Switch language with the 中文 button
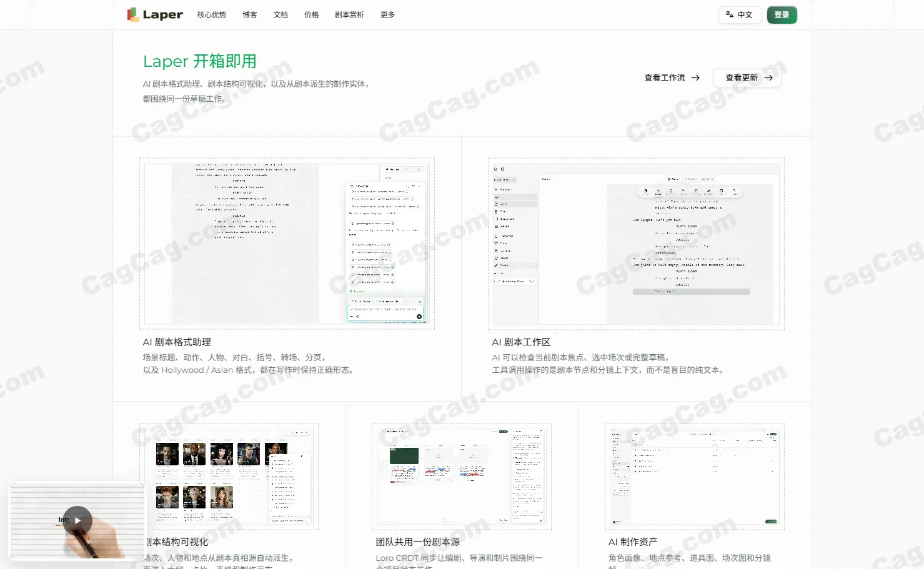Image resolution: width=924 pixels, height=569 pixels. click(x=740, y=15)
